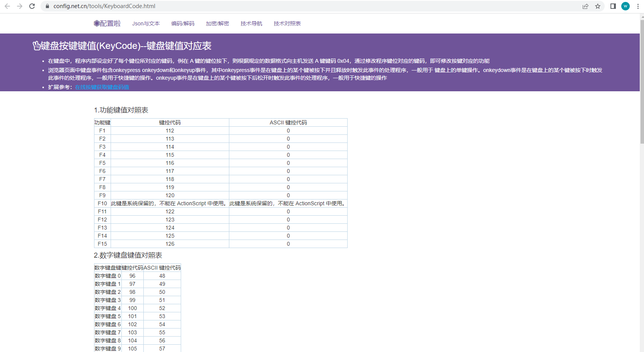Open the 在线按键获取键盘码值 link
This screenshot has width=644, height=352.
(x=102, y=87)
